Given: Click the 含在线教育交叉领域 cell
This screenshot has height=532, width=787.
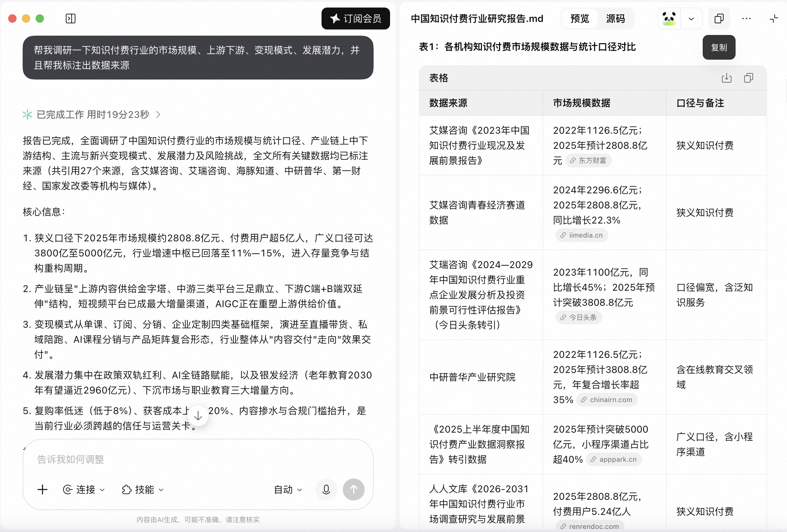Looking at the screenshot, I should click(716, 377).
